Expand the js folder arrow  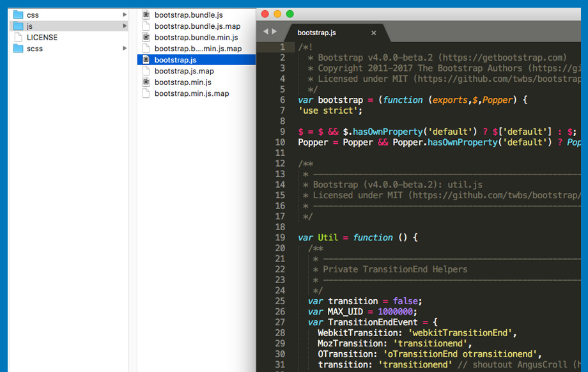coord(125,26)
